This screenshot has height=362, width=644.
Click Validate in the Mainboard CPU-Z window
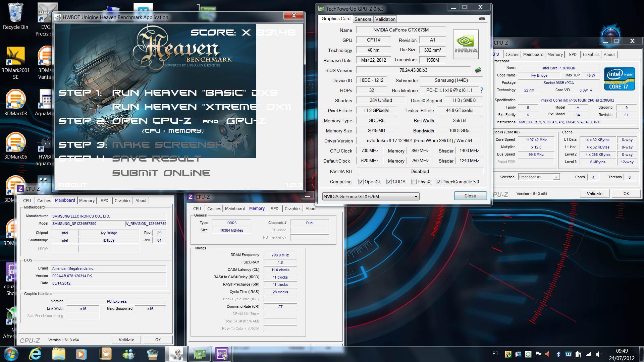[126, 340]
